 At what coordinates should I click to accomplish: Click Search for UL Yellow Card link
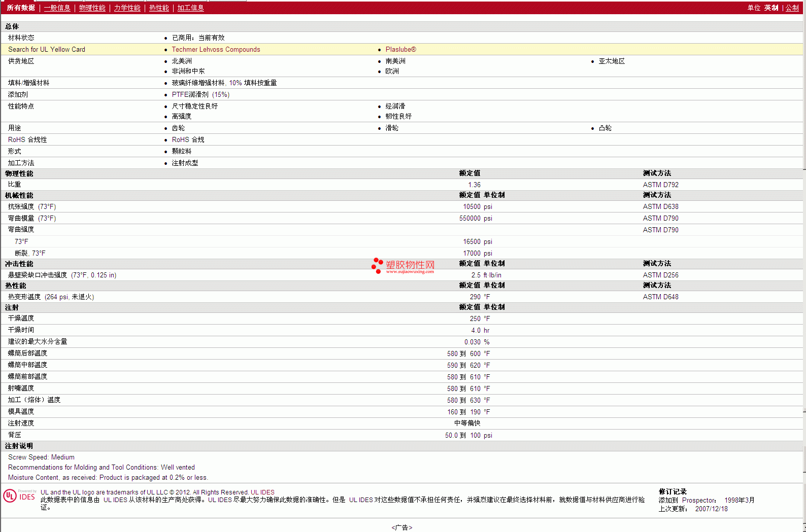(47, 50)
